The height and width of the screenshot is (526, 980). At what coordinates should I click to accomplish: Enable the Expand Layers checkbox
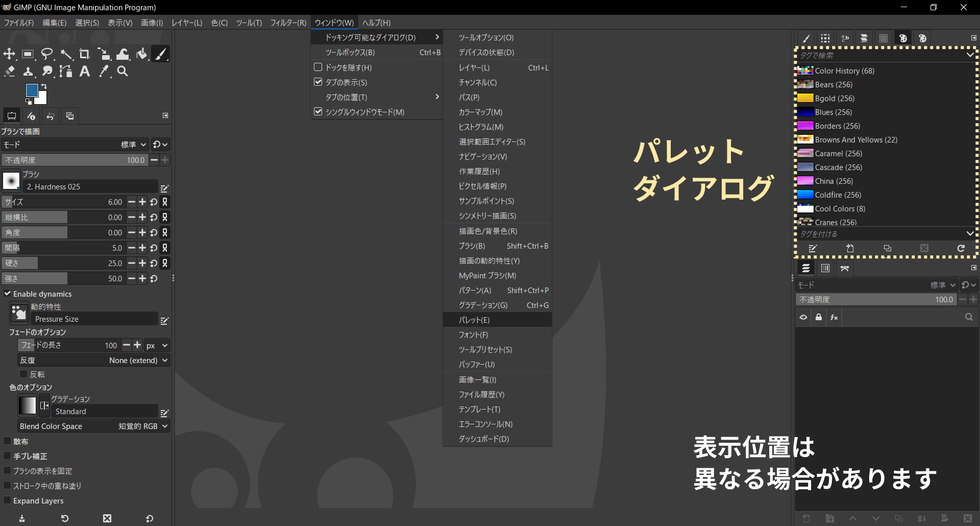(x=8, y=500)
